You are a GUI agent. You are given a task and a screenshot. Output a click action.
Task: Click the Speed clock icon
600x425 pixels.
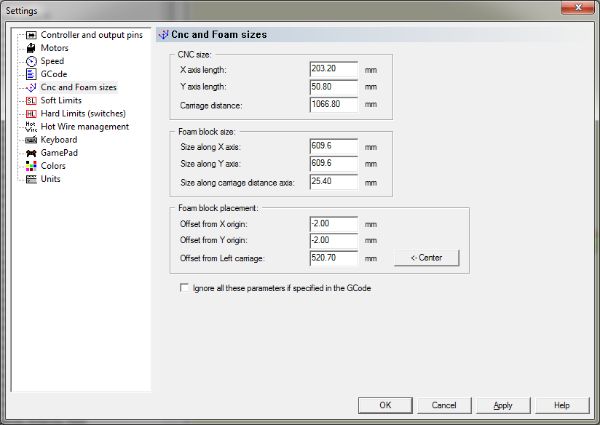pos(31,61)
